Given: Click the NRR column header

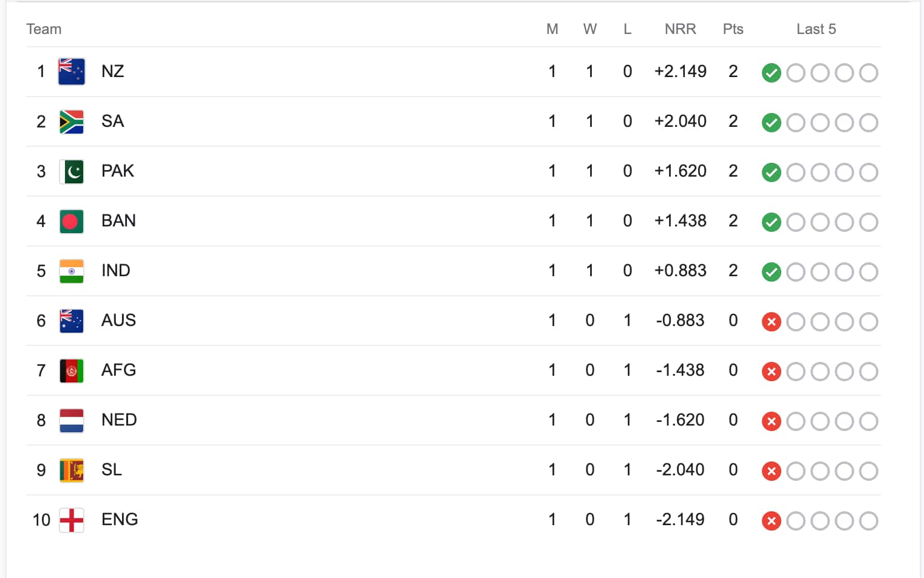Looking at the screenshot, I should (680, 29).
